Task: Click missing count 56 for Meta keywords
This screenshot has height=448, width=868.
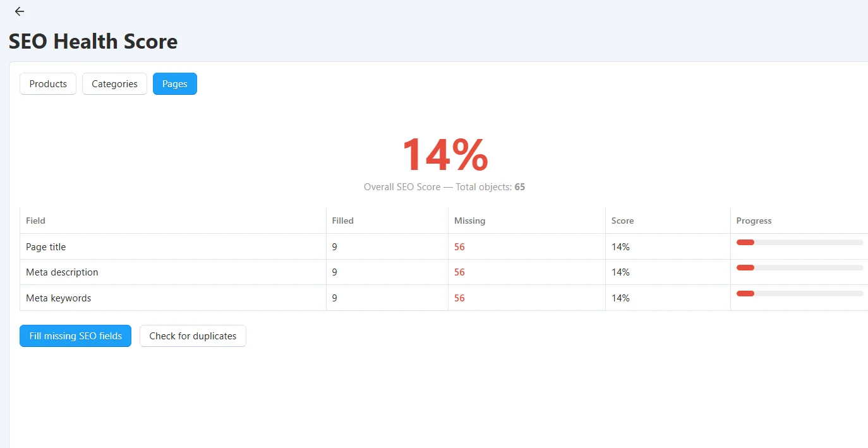Action: coord(459,298)
